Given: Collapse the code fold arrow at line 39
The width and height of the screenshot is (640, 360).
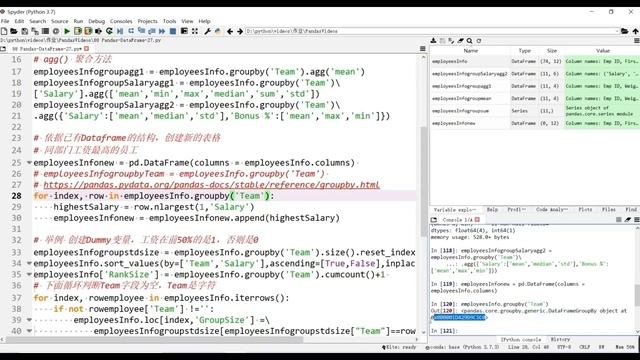Looking at the screenshot, I should pos(29,320).
